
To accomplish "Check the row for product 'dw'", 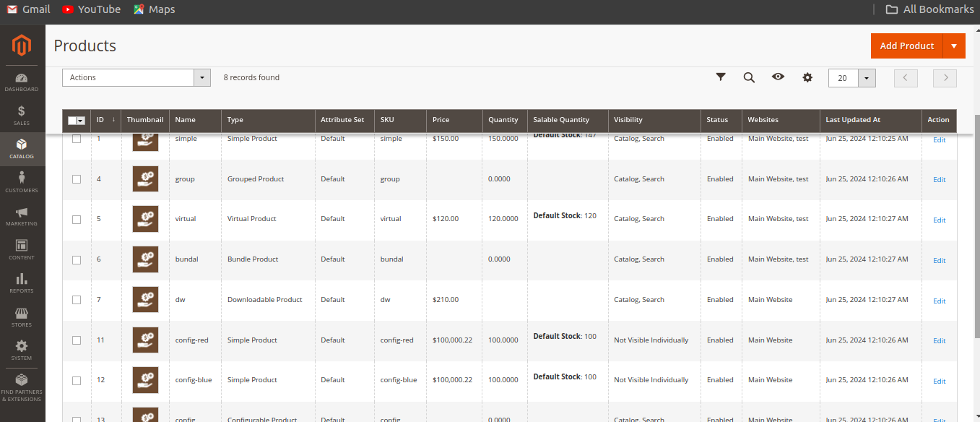I will (x=77, y=300).
